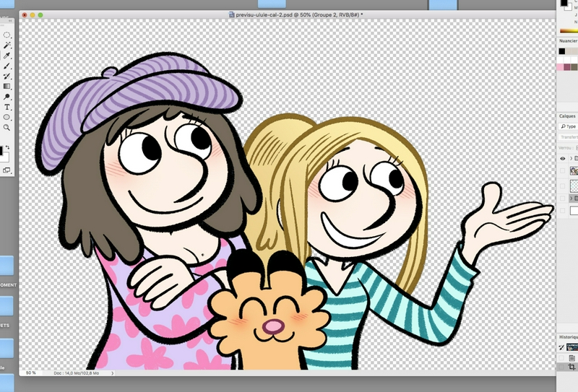Select the Brush tool
Image resolution: width=578 pixels, height=392 pixels.
[x=7, y=66]
